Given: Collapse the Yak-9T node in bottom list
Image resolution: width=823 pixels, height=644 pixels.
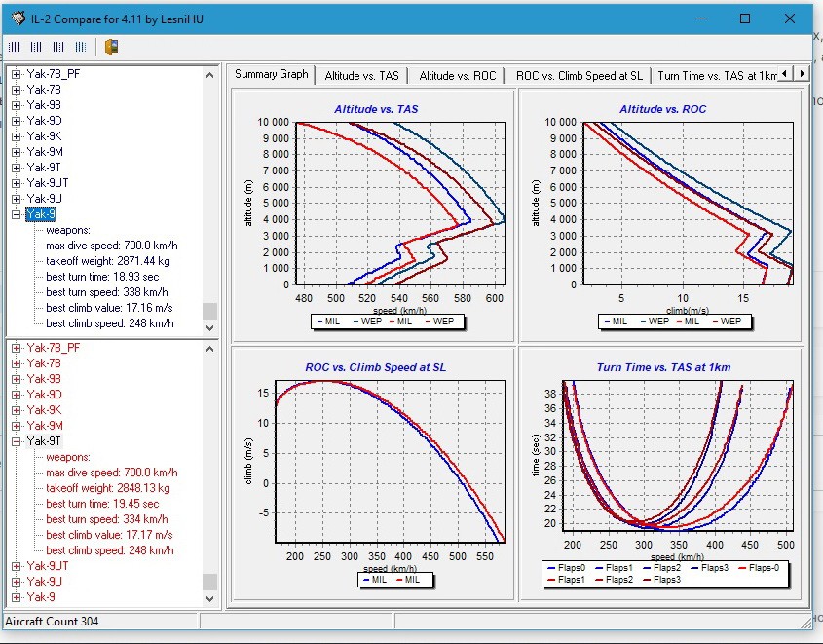Looking at the screenshot, I should [x=17, y=441].
